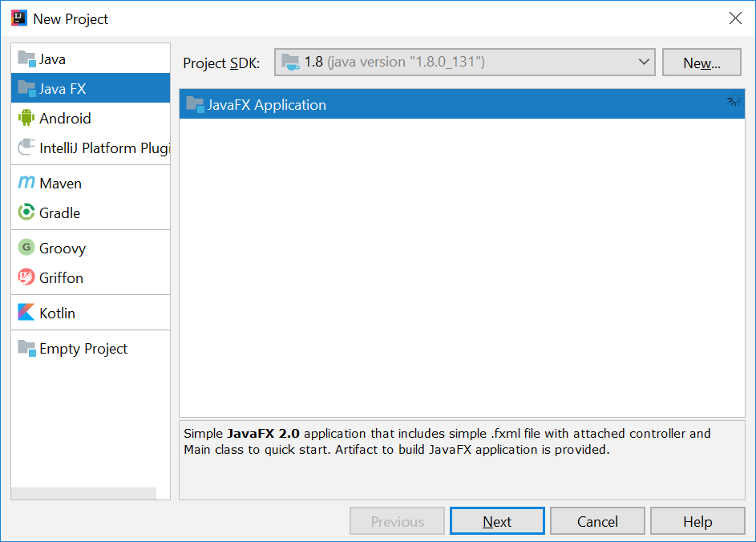Click the Griffon logo icon
The height and width of the screenshot is (542, 756).
[x=26, y=277]
